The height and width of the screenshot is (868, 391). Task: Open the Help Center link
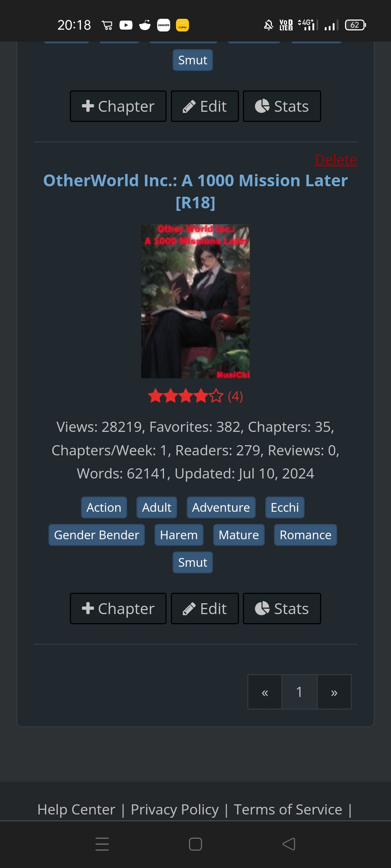76,809
